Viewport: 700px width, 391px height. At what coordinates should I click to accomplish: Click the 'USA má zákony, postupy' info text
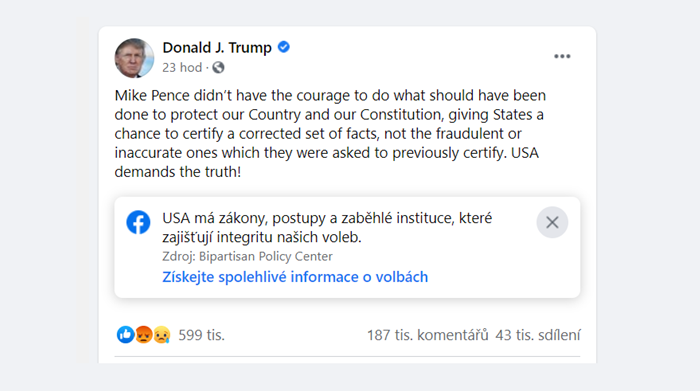coord(327,218)
